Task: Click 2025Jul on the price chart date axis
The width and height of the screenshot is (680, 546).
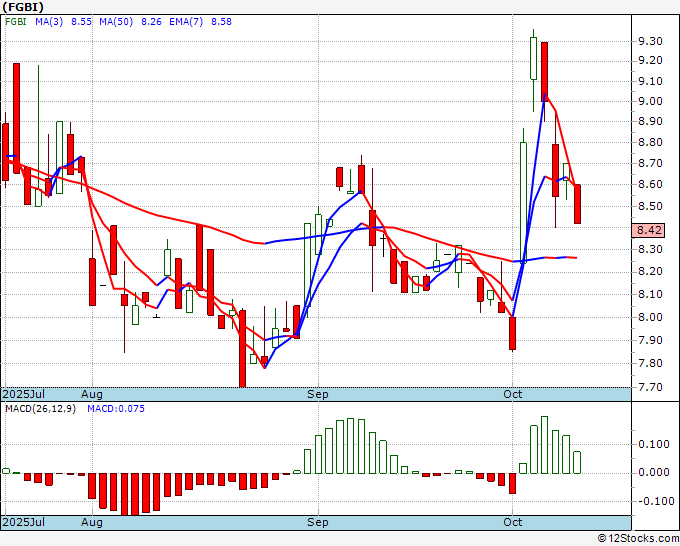Action: coord(24,394)
